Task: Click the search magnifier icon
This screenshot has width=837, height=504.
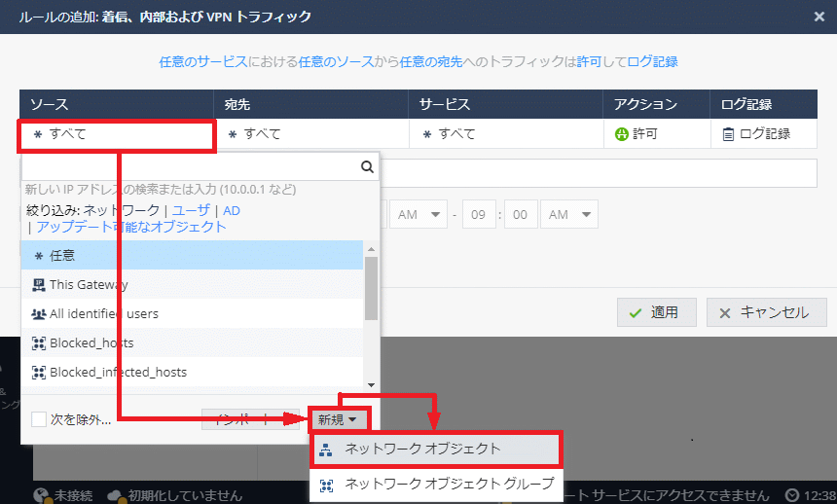Action: pos(367,166)
